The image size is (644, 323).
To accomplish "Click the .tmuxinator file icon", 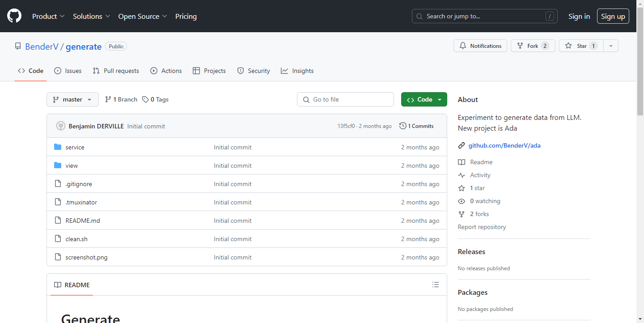I will tap(58, 202).
